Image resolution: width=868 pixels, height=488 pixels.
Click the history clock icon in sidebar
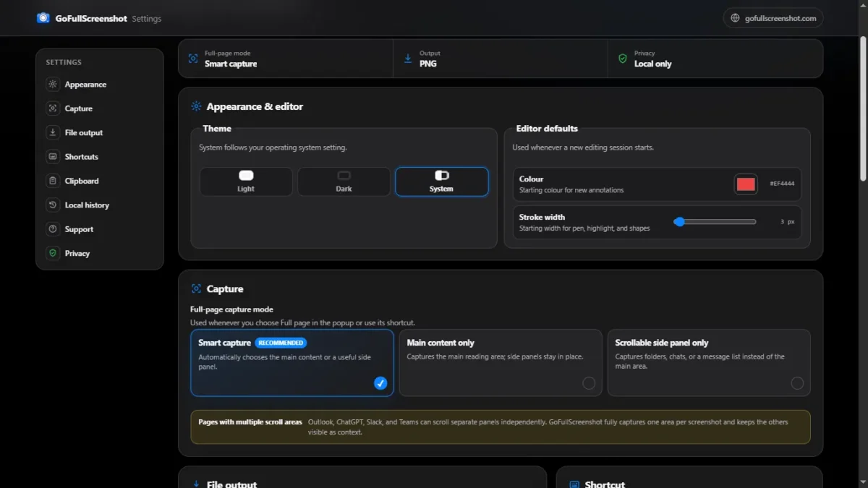[x=52, y=205]
